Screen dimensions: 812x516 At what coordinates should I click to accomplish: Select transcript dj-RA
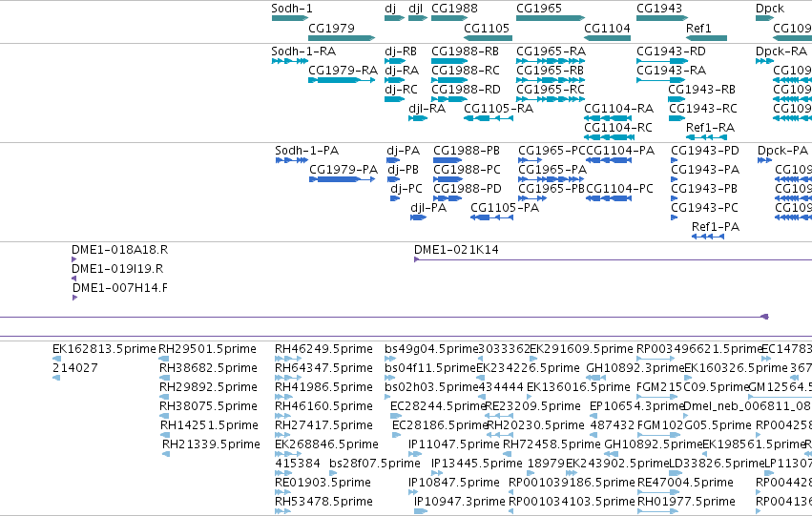coord(395,80)
